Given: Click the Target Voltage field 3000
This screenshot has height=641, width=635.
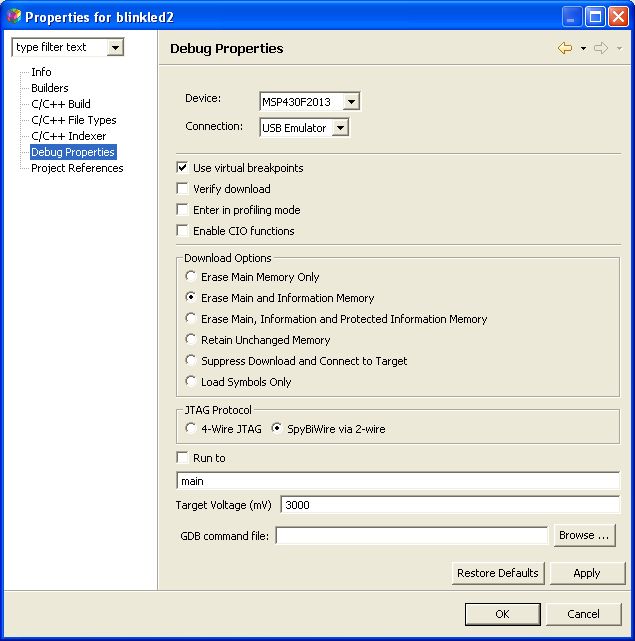Looking at the screenshot, I should pos(450,505).
